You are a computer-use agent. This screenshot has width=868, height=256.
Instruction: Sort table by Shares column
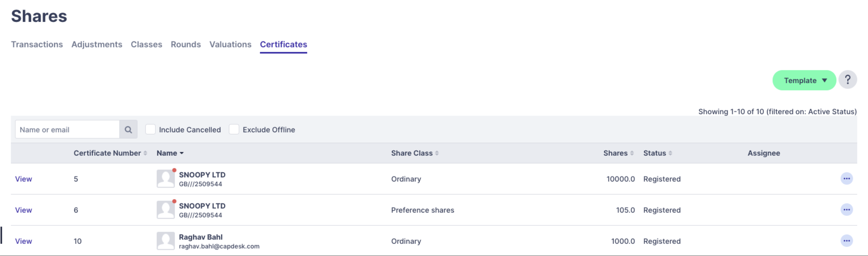pos(618,153)
